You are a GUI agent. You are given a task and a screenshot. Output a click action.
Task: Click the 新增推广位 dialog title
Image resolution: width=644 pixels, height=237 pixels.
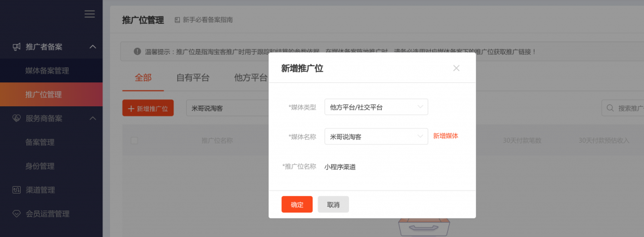302,68
